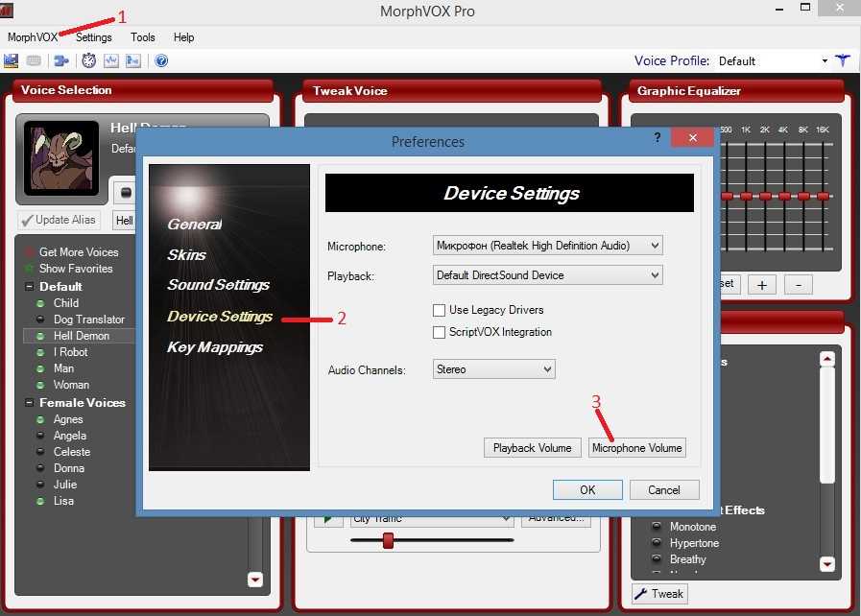
Task: Open the Key Mappings preferences page
Action: (x=215, y=347)
